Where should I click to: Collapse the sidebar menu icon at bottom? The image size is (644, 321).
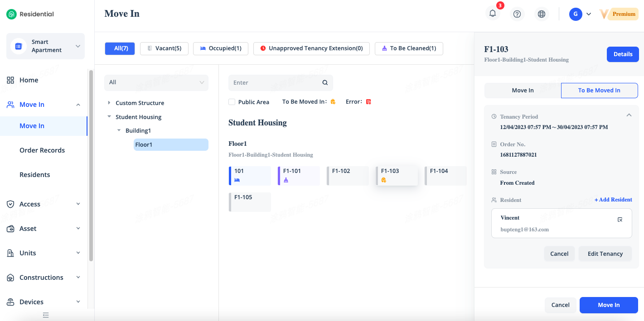[x=45, y=315]
